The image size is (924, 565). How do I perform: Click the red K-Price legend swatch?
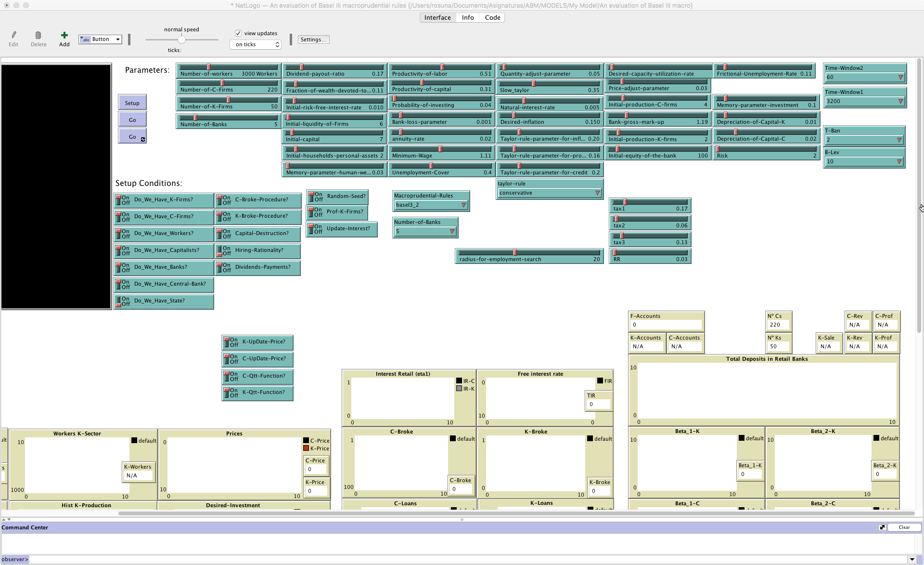point(306,448)
